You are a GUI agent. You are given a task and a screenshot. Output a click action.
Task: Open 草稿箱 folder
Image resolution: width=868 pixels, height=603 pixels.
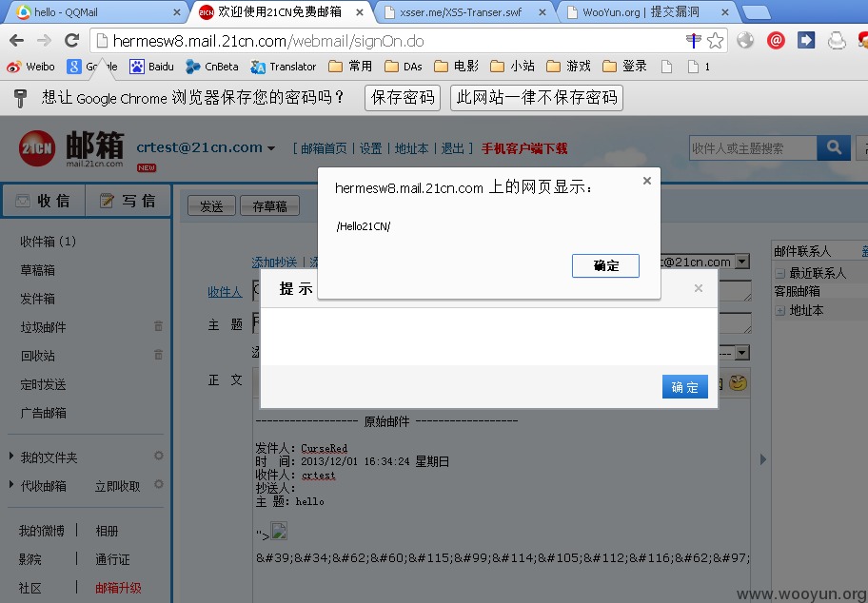coord(38,270)
